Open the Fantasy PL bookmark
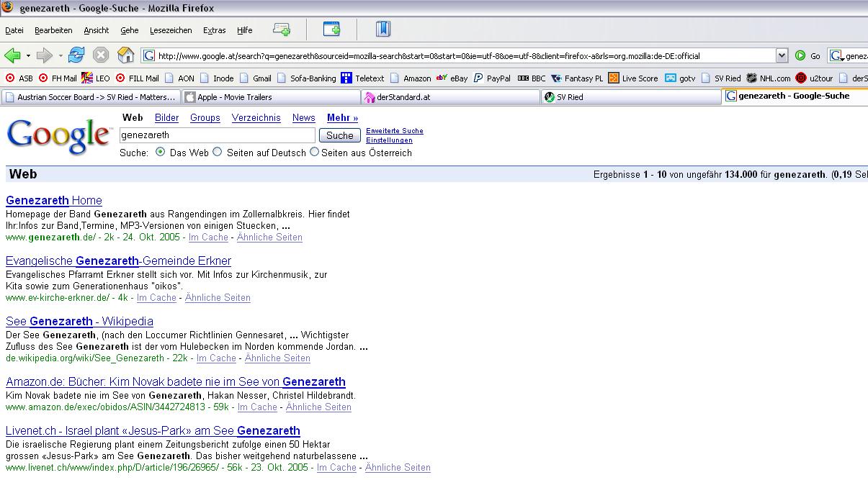The width and height of the screenshot is (868, 480). (x=577, y=78)
